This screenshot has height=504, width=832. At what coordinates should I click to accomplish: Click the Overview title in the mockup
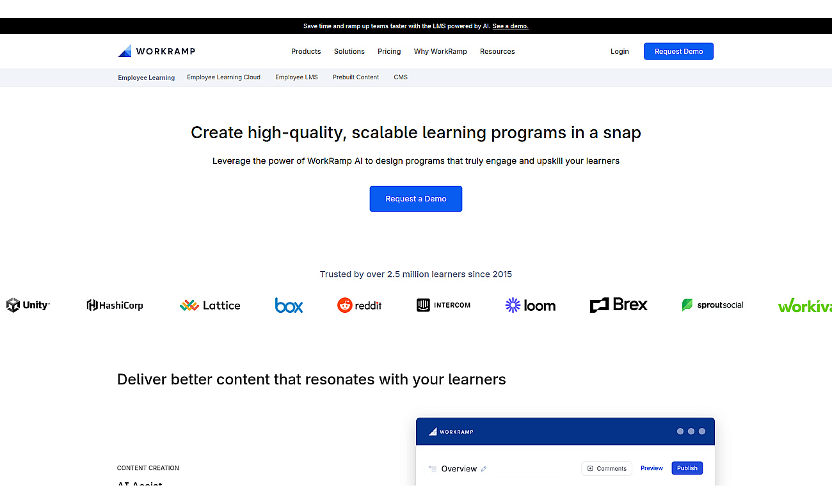pos(459,469)
